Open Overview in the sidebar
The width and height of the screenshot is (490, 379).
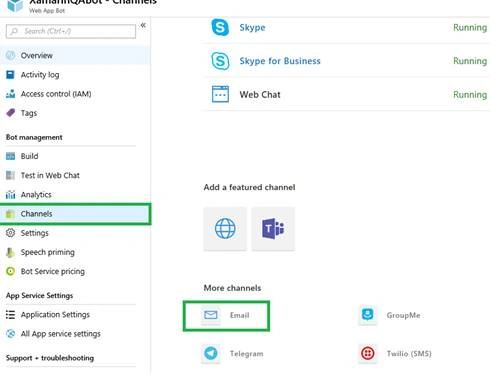click(x=75, y=55)
